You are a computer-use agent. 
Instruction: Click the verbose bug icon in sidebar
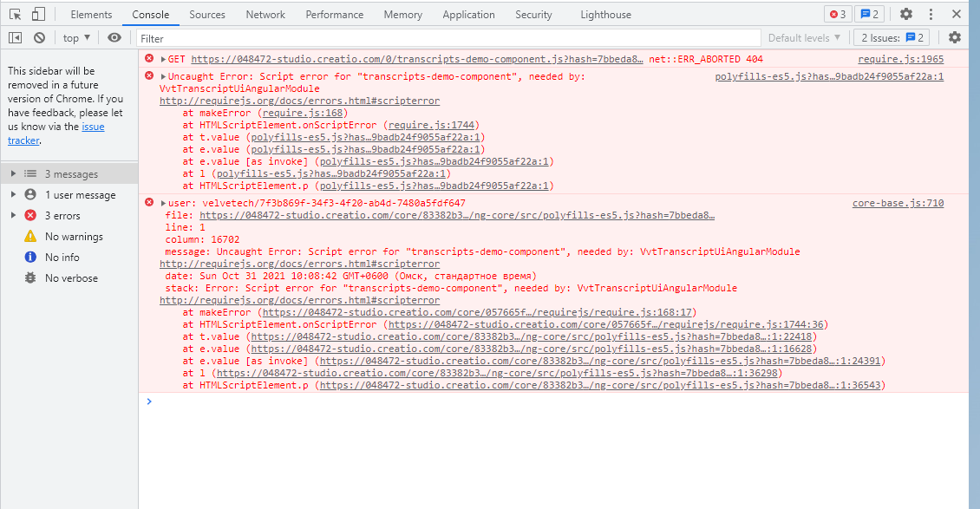pyautogui.click(x=30, y=278)
